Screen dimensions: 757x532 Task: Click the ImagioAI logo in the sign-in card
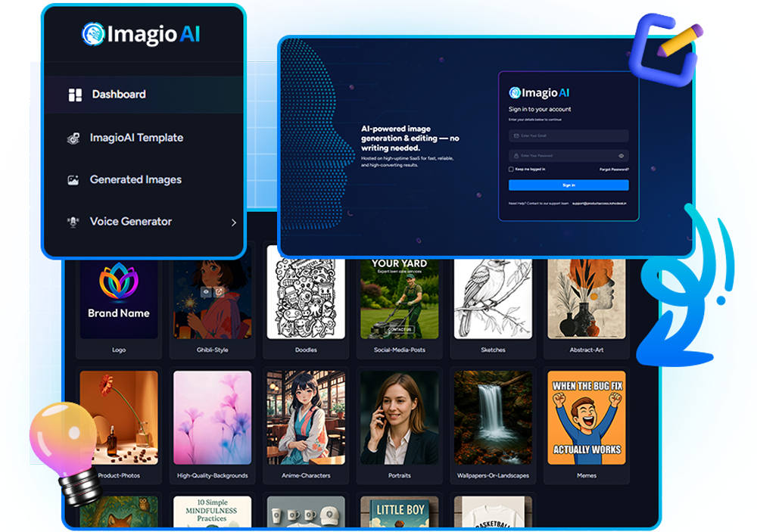539,92
